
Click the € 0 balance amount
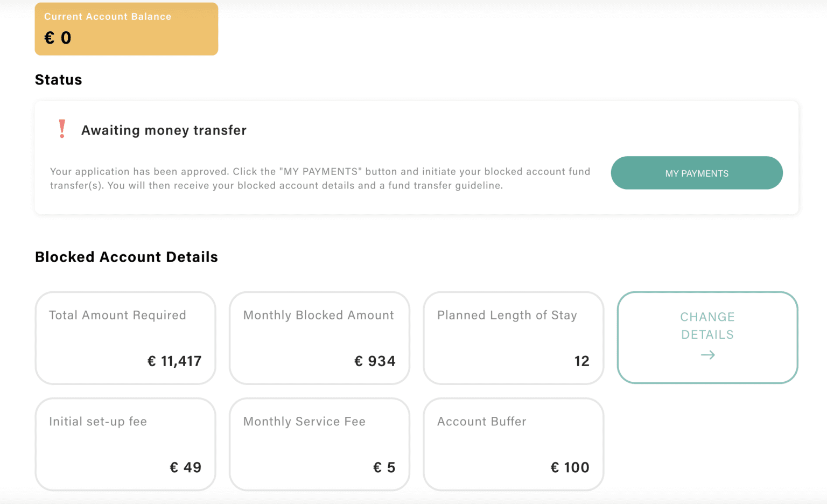click(58, 37)
